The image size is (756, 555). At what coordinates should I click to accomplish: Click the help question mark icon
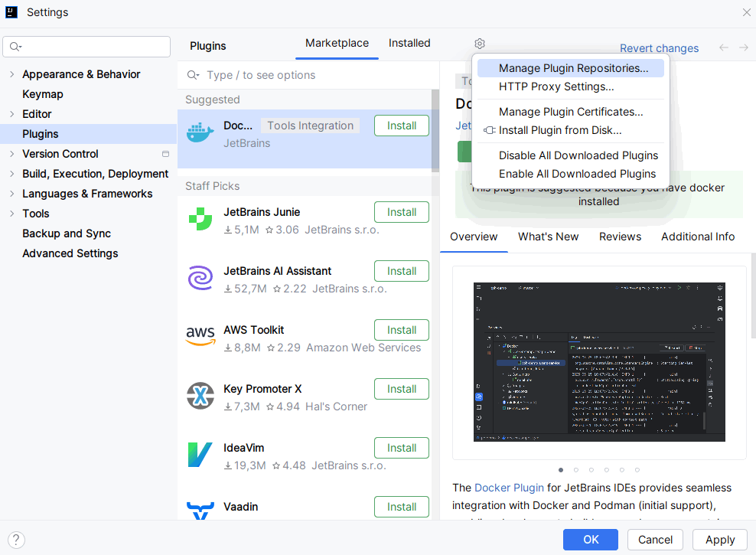tap(17, 540)
